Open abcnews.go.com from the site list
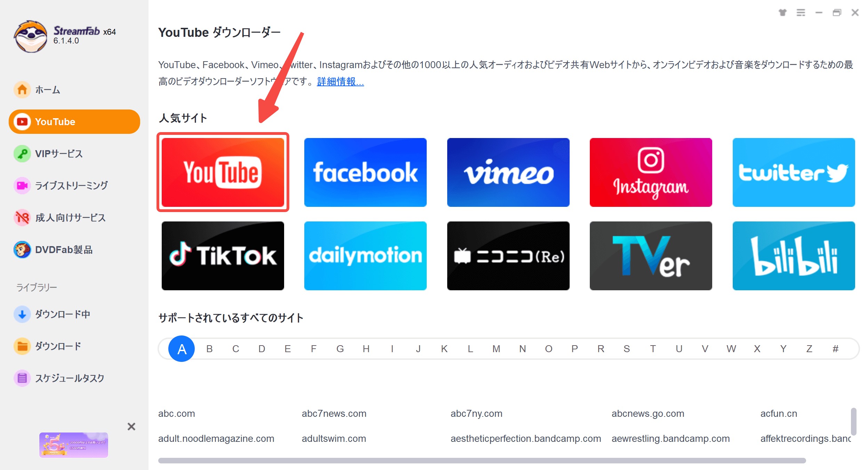Viewport: 868px width, 470px height. (648, 414)
